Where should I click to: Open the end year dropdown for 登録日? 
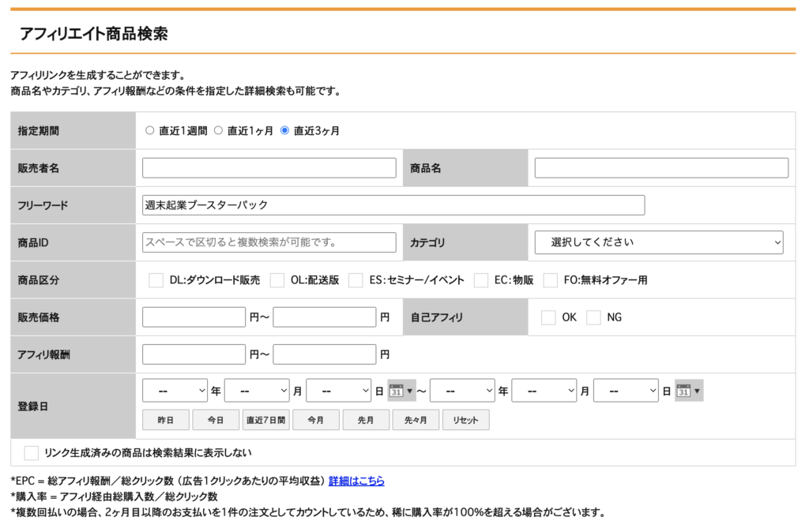point(462,391)
